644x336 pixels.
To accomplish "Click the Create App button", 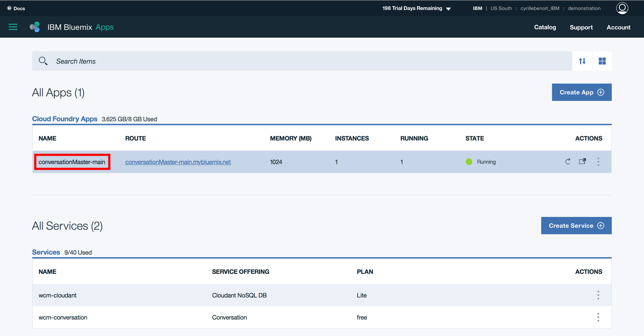I will coord(581,92).
